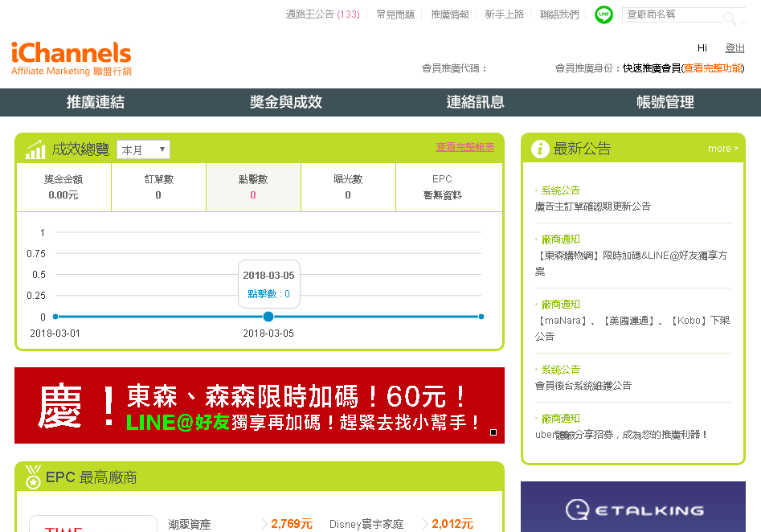Click the iChannels logo
761x532 pixels.
72,59
